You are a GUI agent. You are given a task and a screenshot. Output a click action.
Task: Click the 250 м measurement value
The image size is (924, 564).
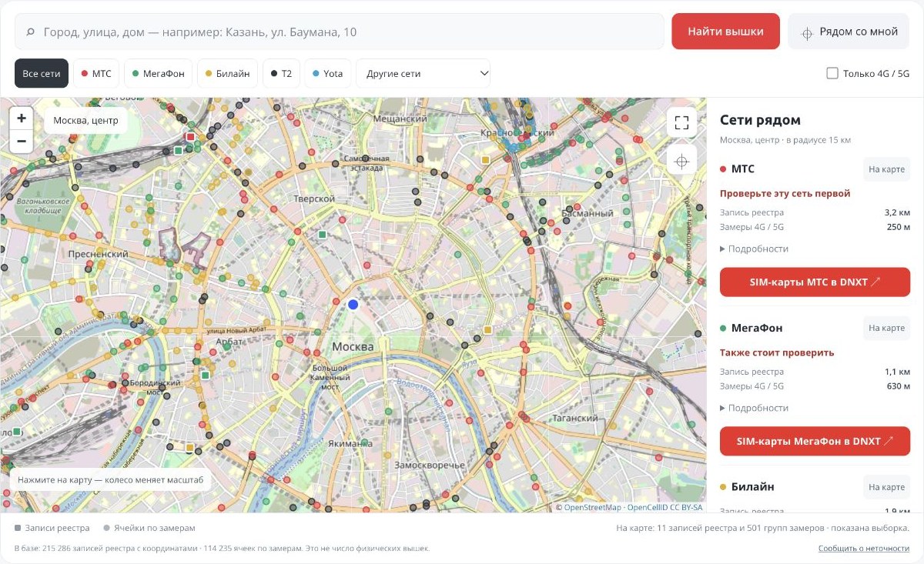coord(899,227)
